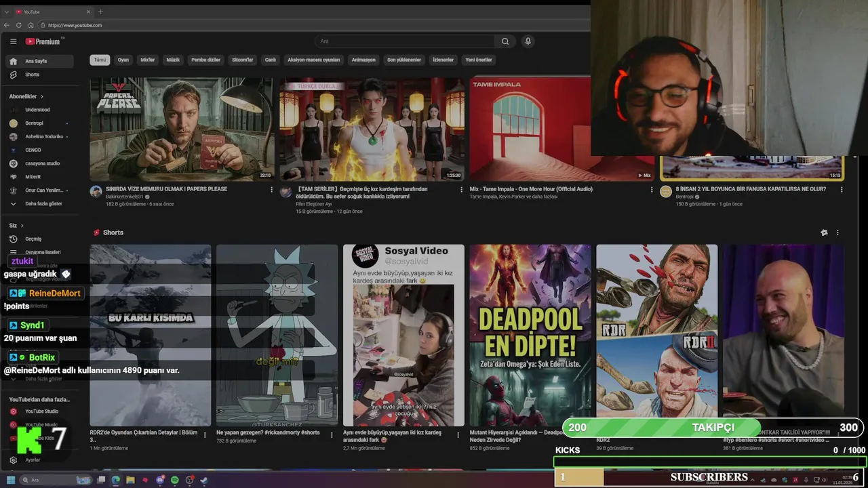This screenshot has height=488, width=868.
Task: Open the browser tab list dropdown
Action: pyautogui.click(x=7, y=12)
